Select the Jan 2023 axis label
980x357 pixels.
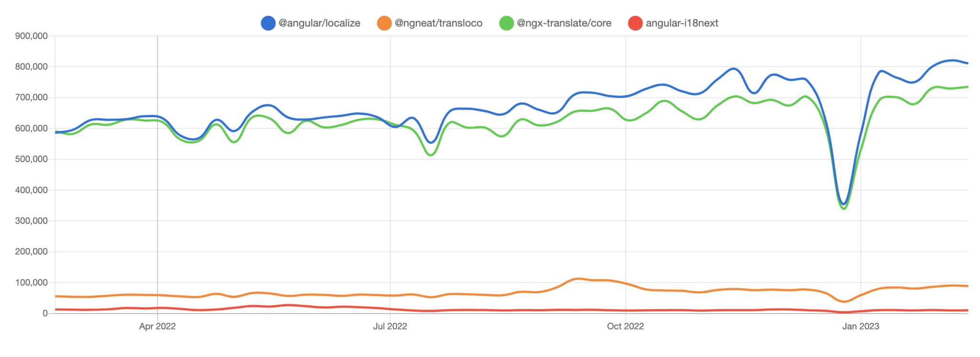click(860, 326)
